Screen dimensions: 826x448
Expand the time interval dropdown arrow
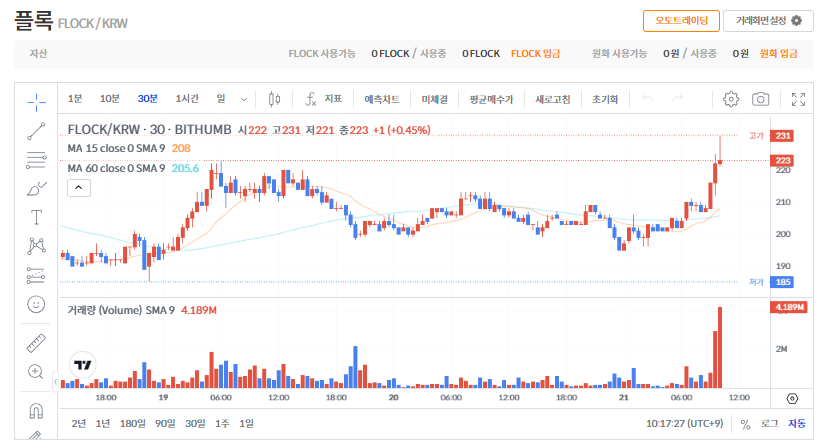[243, 99]
